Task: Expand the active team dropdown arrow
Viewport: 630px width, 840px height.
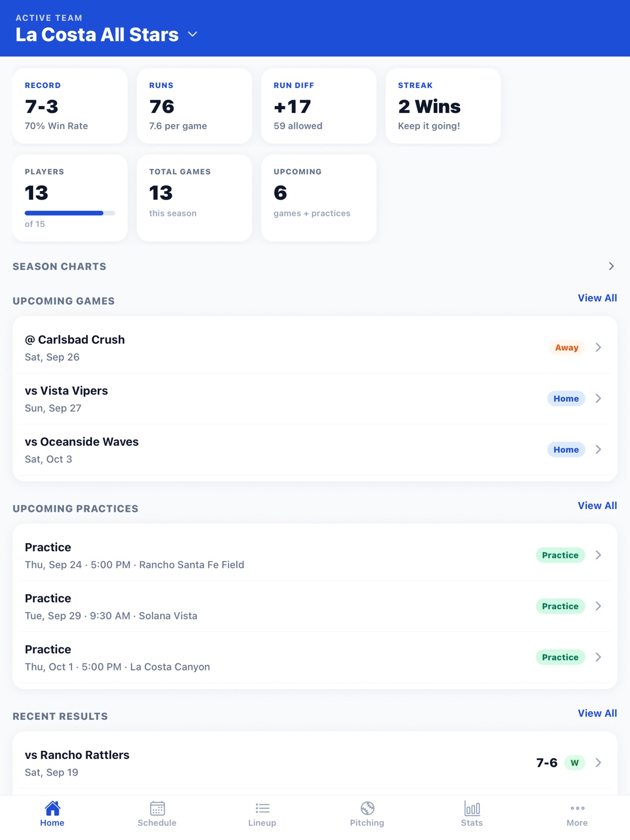Action: tap(193, 35)
